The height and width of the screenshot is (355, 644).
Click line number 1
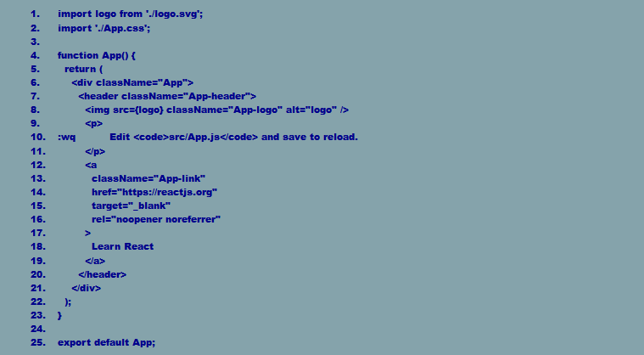[x=35, y=14]
